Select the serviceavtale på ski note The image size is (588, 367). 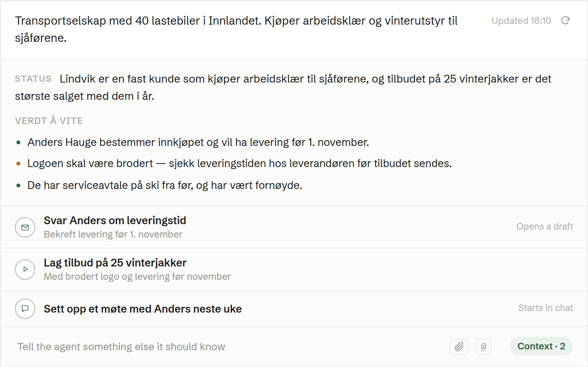click(165, 185)
